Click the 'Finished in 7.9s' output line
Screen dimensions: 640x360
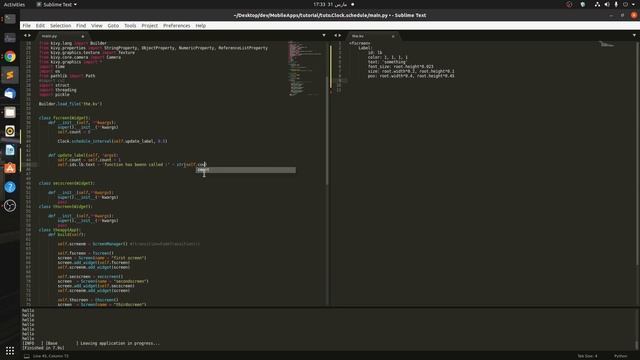tap(43, 348)
